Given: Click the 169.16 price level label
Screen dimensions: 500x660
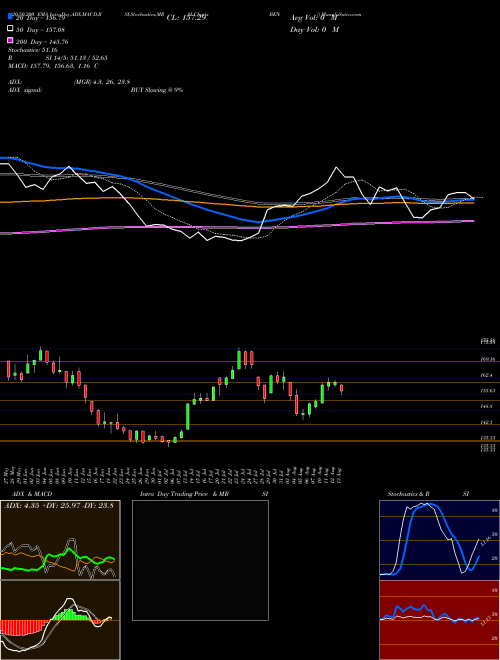Looking at the screenshot, I should tap(489, 359).
